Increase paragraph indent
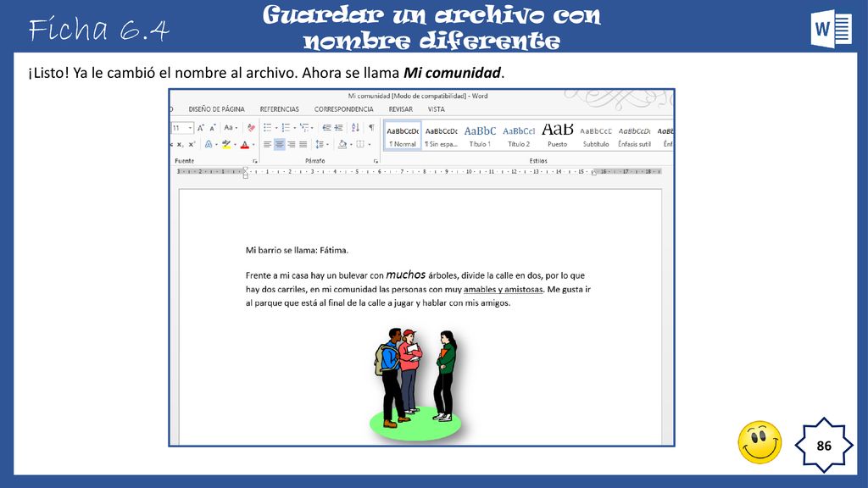The image size is (868, 488). click(x=339, y=128)
